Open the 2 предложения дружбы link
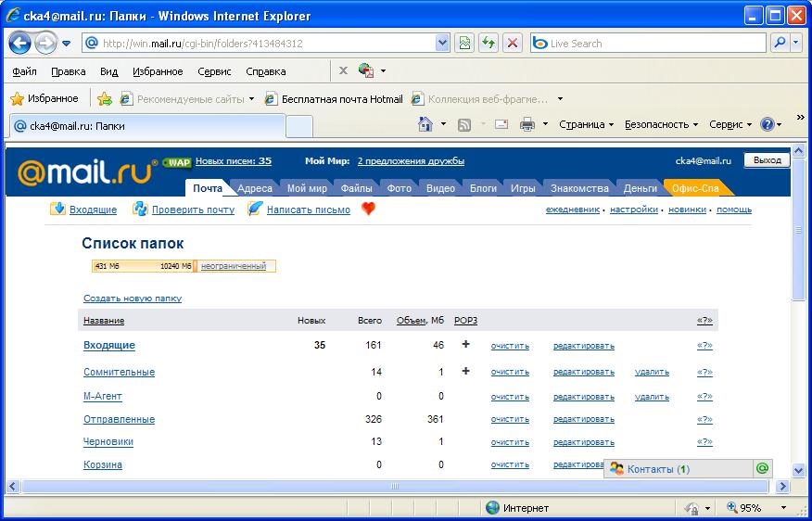Screen dimensions: 812x521 [411, 161]
